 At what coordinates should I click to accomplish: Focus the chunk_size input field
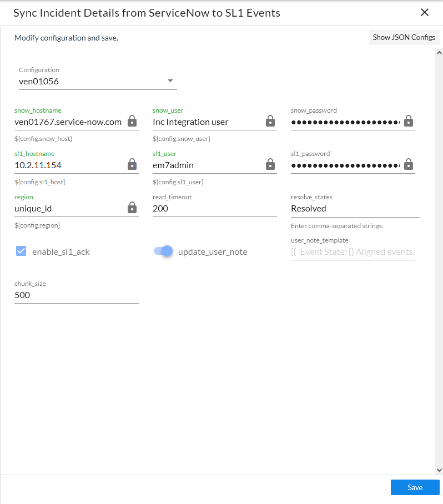(76, 295)
